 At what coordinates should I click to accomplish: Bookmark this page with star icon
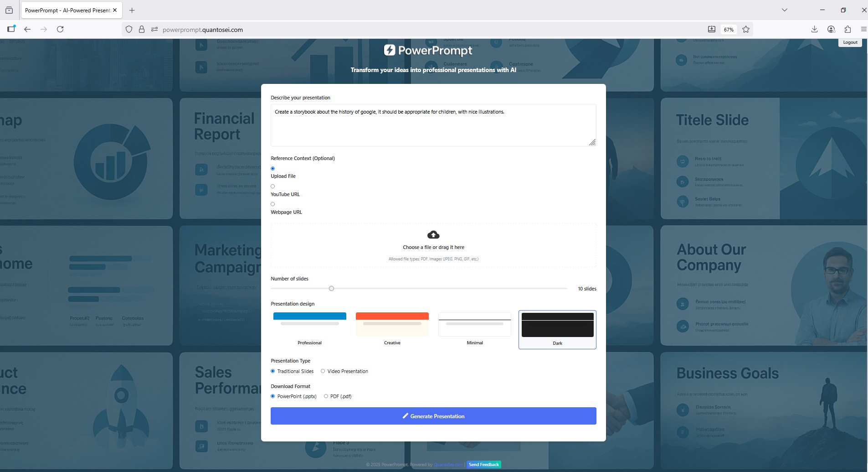coord(746,29)
